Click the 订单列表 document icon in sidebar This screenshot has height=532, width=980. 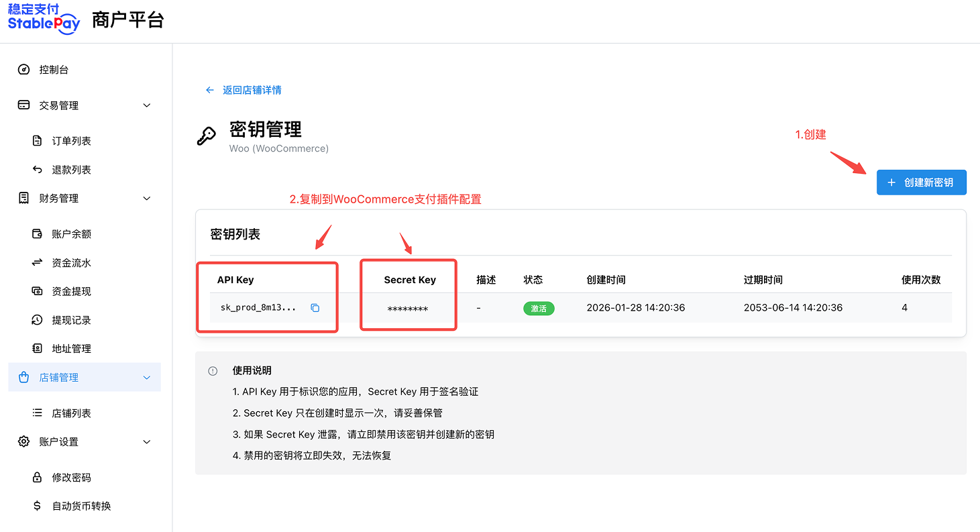point(38,140)
